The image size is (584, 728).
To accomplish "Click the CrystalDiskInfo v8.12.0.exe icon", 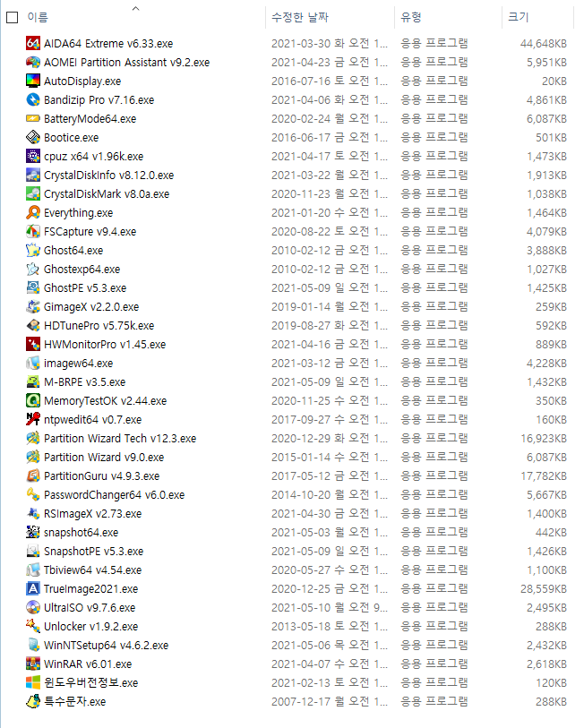I will 33,175.
